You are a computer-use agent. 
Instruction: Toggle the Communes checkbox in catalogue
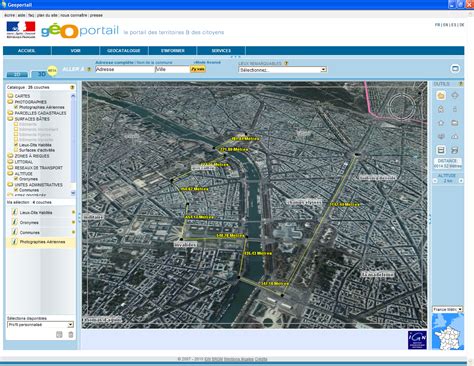pos(16,190)
